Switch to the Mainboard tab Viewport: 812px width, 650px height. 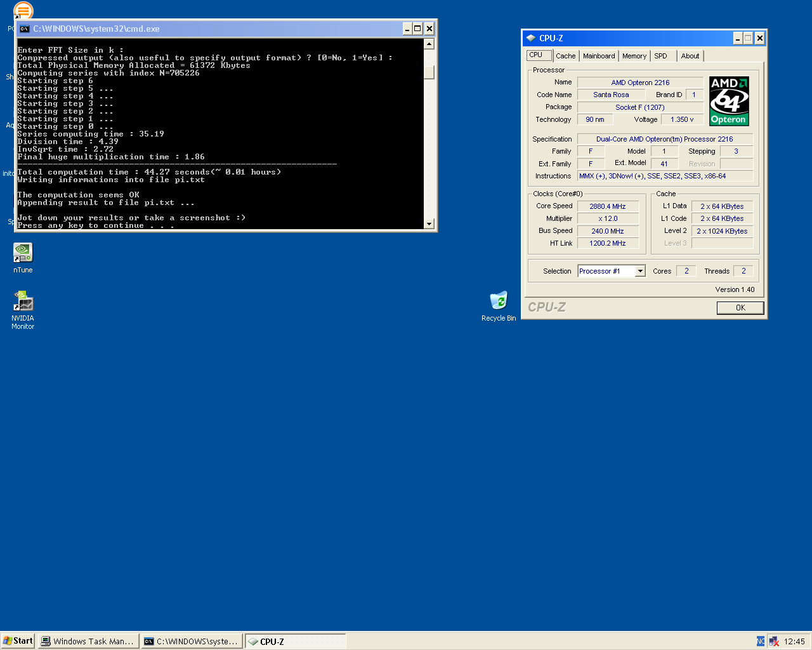tap(599, 56)
